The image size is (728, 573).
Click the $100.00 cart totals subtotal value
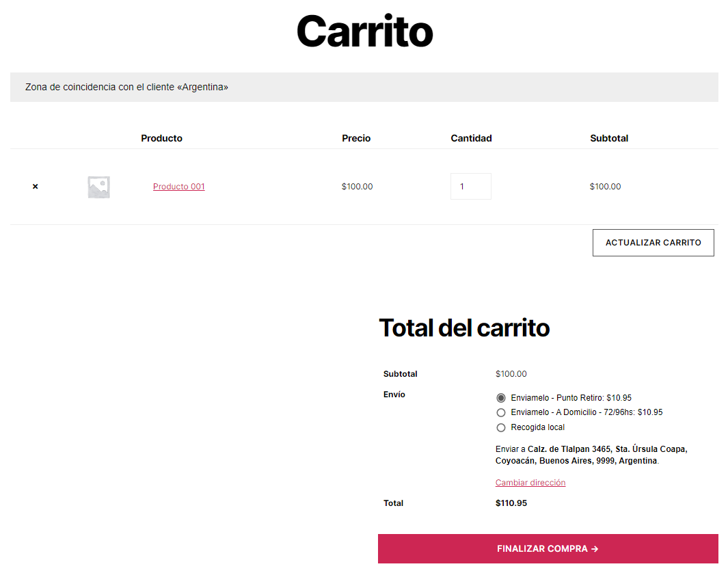511,374
